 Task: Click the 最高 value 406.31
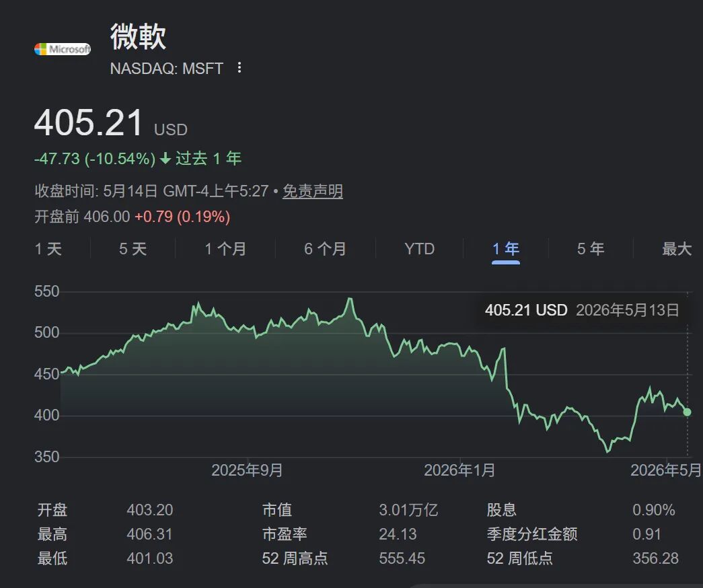(150, 534)
